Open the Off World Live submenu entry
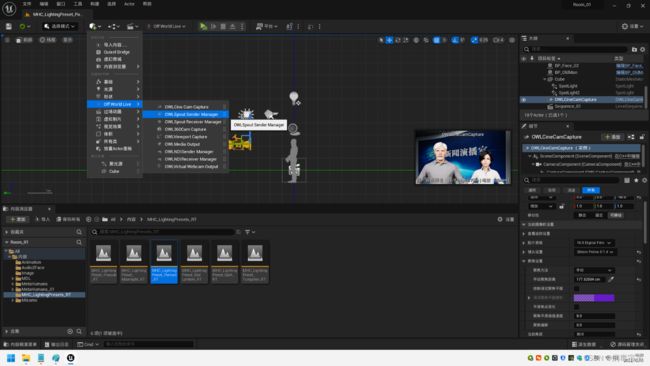The height and width of the screenshot is (366, 650). click(115, 104)
